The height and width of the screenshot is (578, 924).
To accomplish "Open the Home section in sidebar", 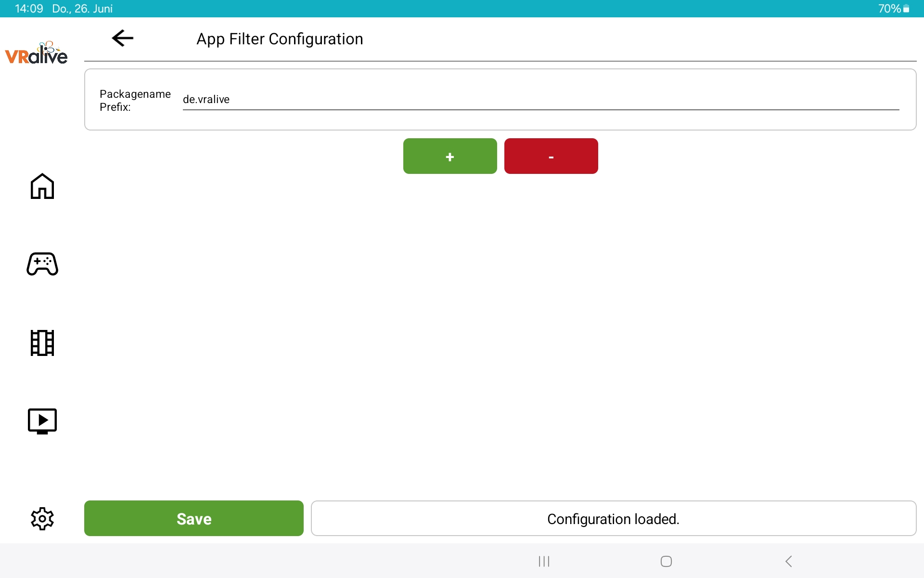I will tap(42, 186).
